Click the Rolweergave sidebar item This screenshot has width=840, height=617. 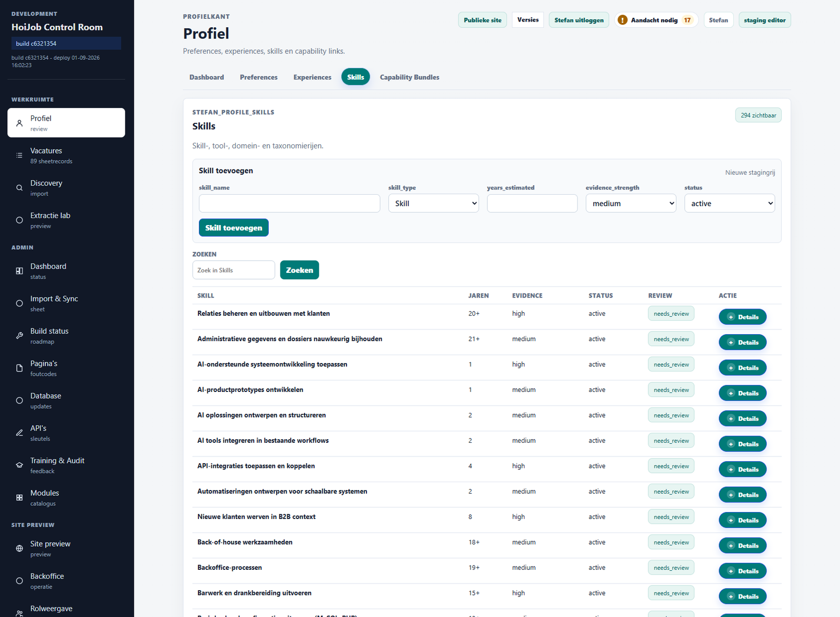pyautogui.click(x=66, y=609)
